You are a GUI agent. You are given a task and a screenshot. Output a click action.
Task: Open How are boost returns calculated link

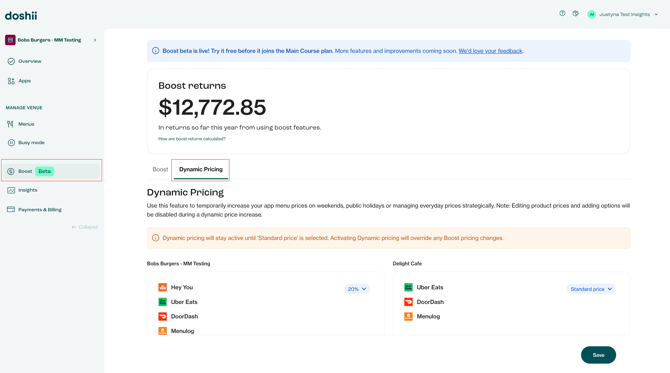tap(192, 139)
